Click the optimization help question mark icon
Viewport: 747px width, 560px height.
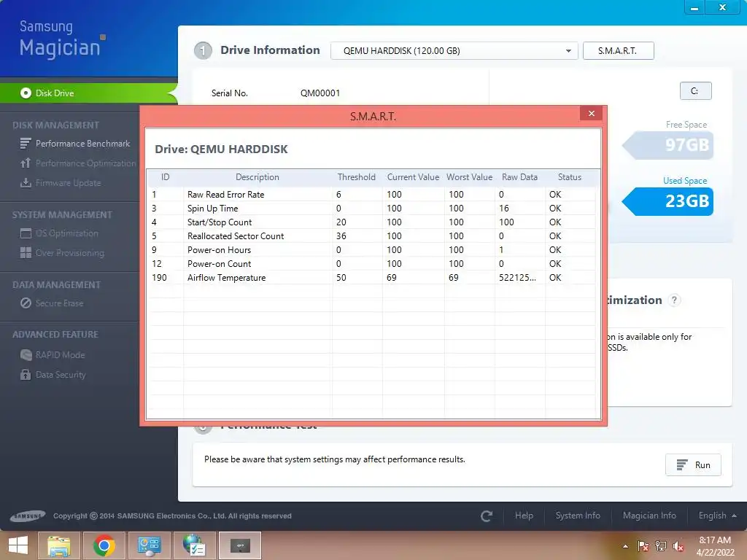click(x=673, y=300)
